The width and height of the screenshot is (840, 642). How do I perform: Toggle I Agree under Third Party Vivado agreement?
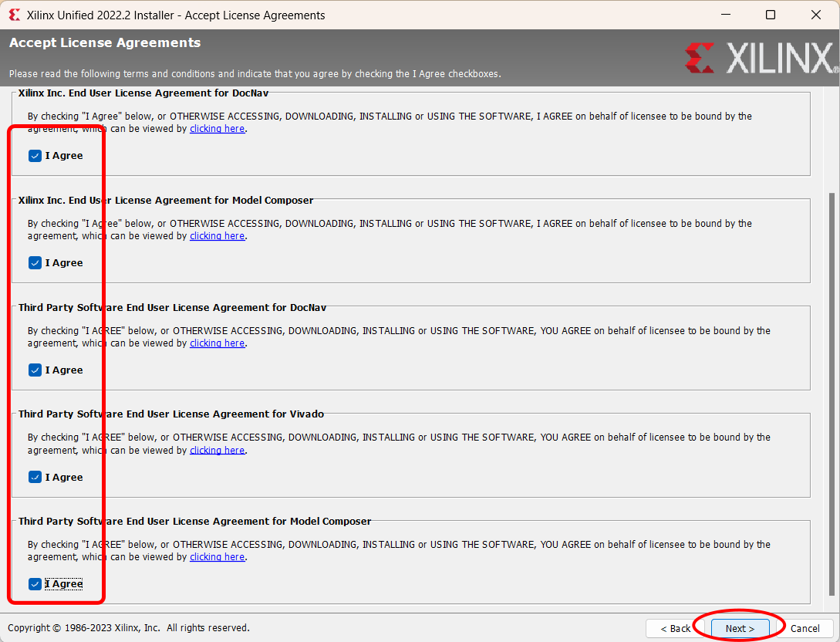tap(35, 477)
